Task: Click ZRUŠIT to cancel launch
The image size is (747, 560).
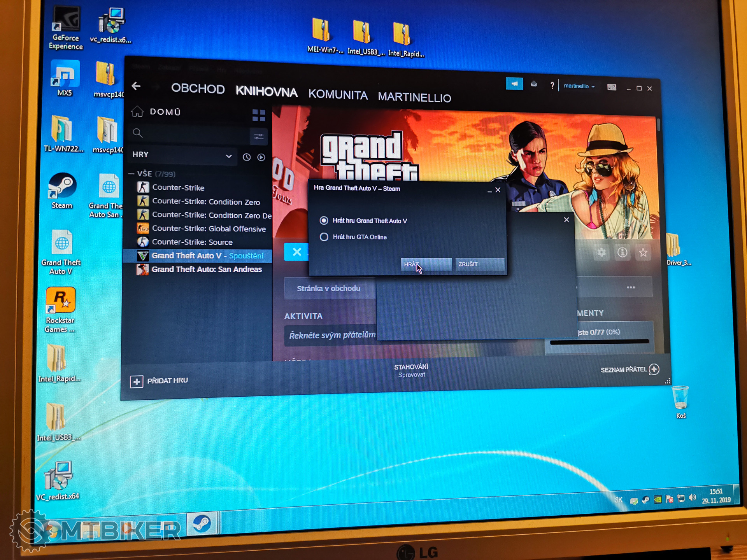Action: pyautogui.click(x=479, y=264)
